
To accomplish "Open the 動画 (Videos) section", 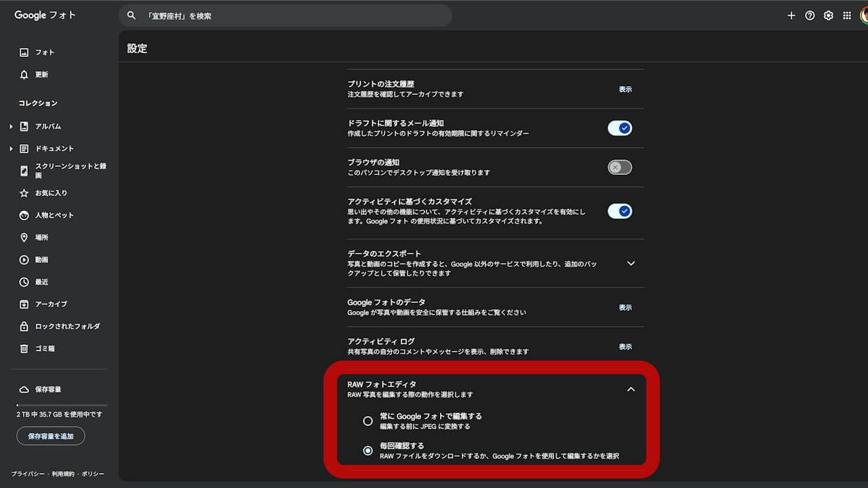I will point(24,260).
